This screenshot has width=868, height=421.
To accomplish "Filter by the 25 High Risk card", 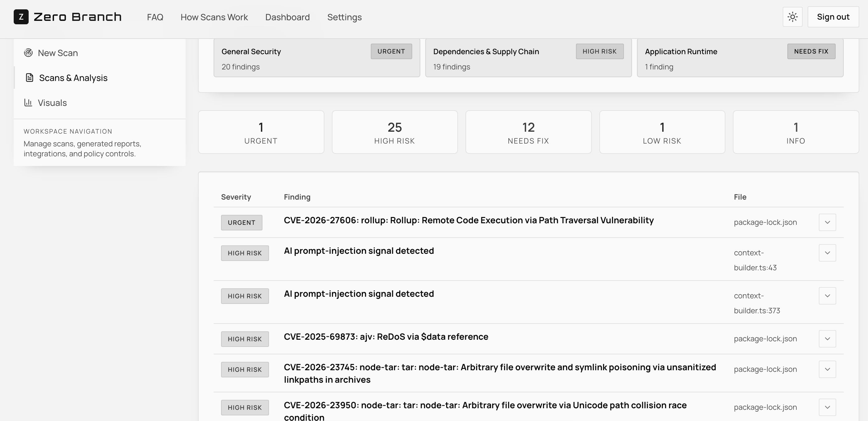I will pos(394,132).
